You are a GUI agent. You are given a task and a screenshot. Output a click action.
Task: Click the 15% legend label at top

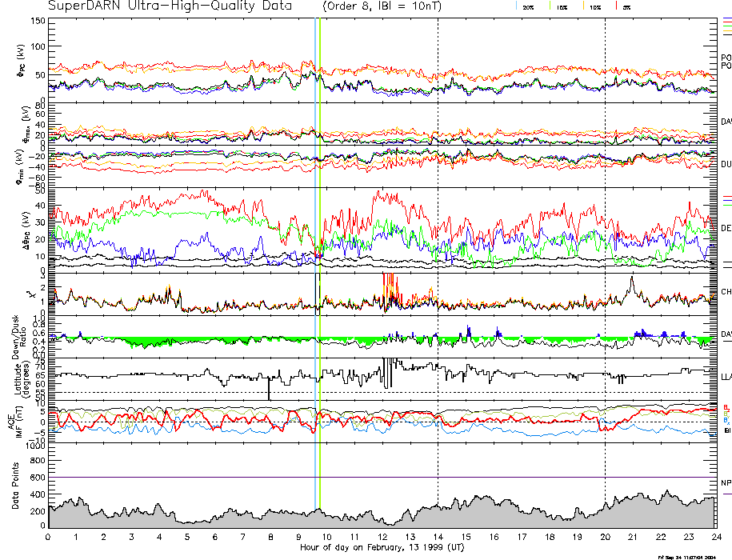pyautogui.click(x=563, y=6)
